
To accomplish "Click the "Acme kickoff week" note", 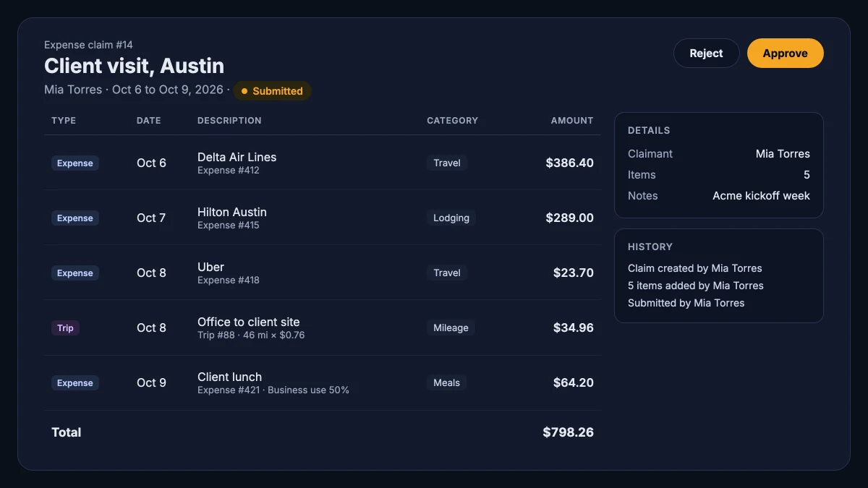I will (761, 196).
